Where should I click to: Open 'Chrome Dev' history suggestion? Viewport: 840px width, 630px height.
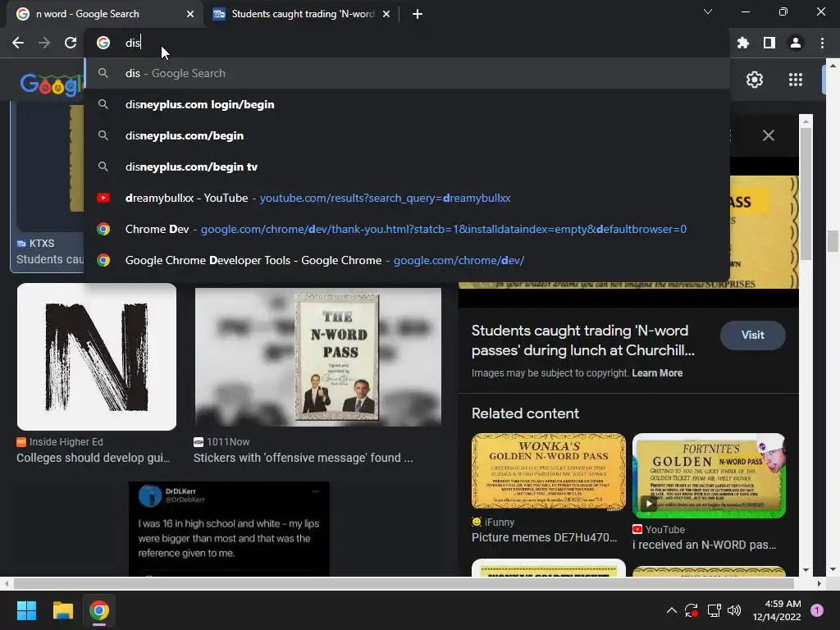click(407, 229)
